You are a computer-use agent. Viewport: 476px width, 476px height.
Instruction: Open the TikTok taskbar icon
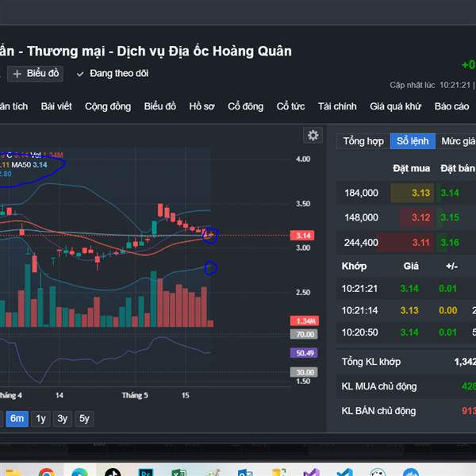[113, 471]
